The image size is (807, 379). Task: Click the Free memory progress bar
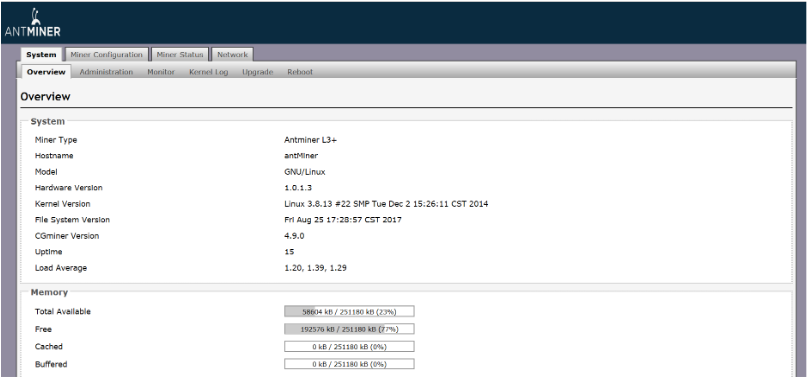[x=349, y=329]
